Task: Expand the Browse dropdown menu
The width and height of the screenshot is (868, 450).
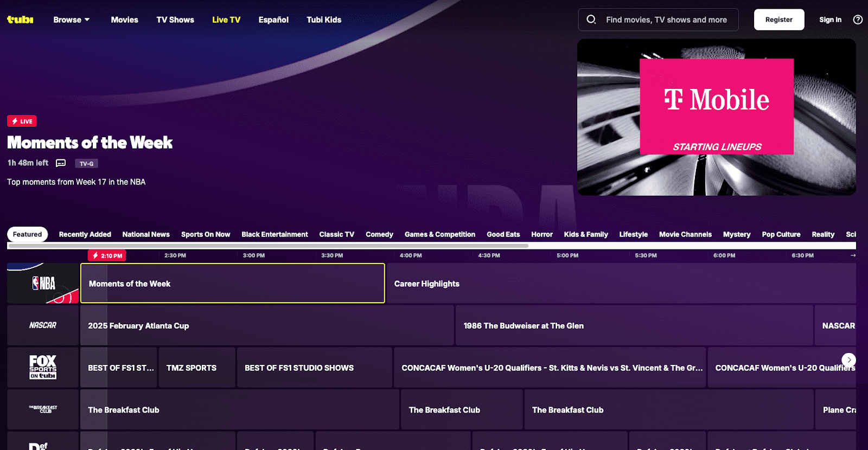Action: [x=72, y=20]
